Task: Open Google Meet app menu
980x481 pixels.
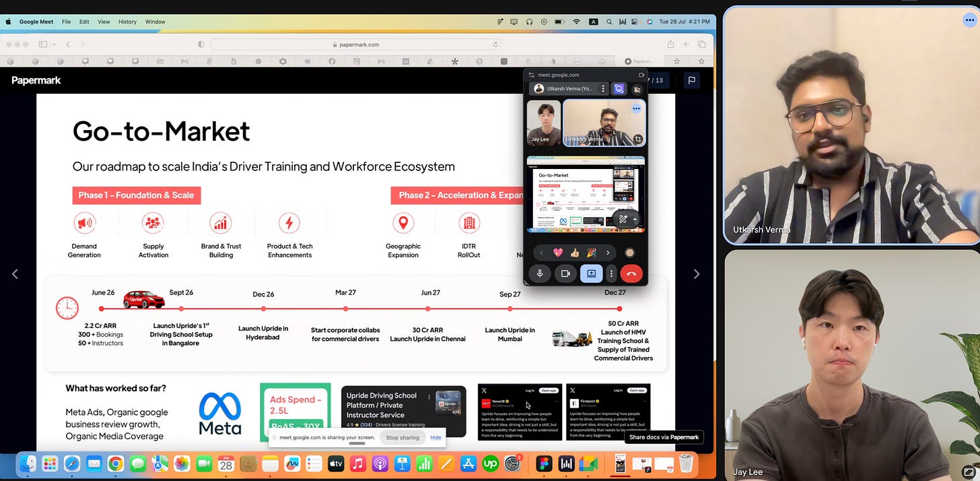Action: point(36,22)
